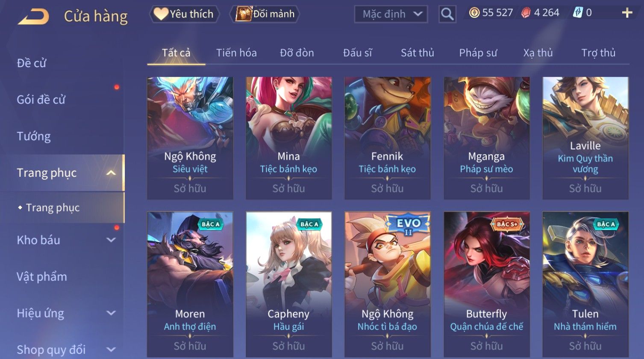Open Tướng in the sidebar
Screen dimensions: 644x359
click(x=34, y=136)
